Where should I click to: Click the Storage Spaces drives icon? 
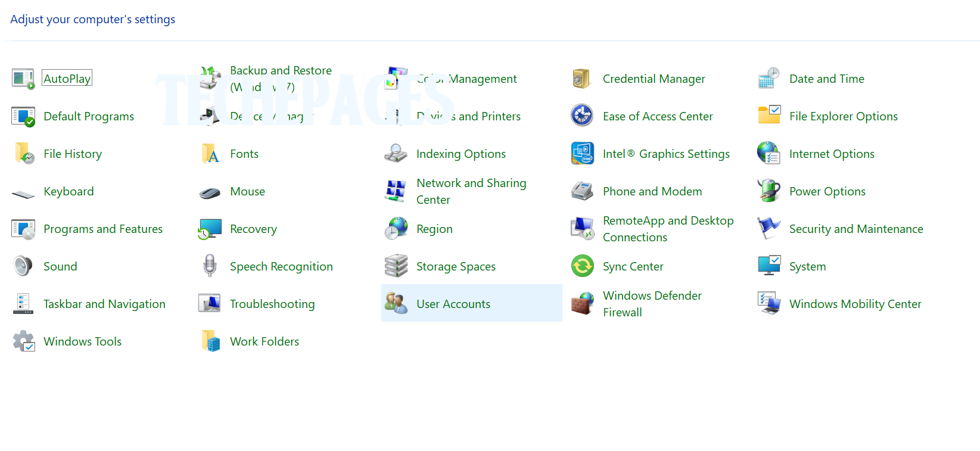(396, 266)
